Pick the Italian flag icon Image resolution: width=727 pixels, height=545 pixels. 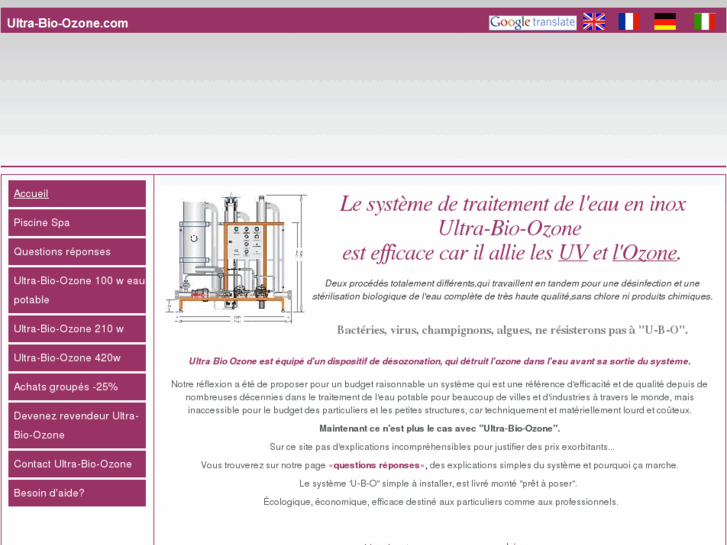(705, 22)
